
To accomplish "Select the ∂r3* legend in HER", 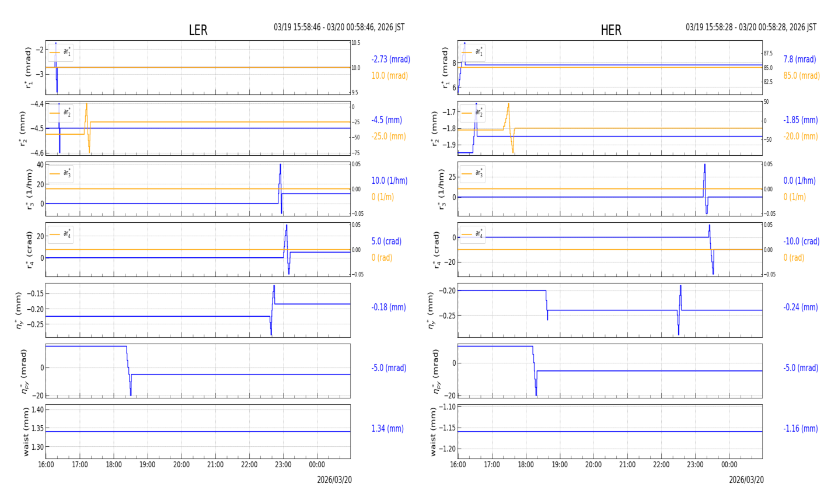I will coord(473,174).
